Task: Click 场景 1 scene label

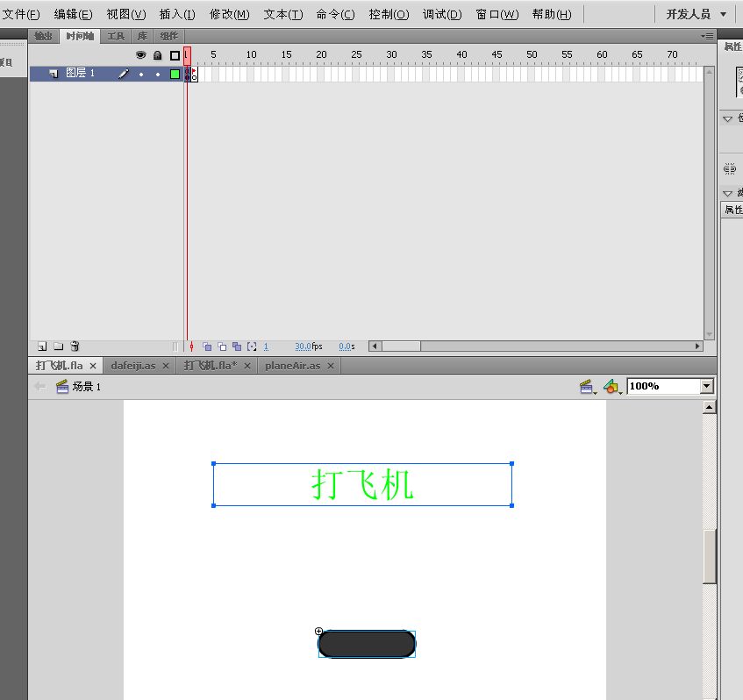Action: coord(86,387)
